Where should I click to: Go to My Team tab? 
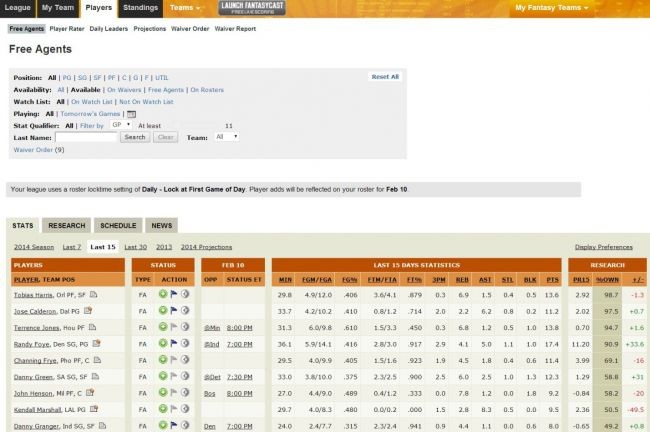click(x=58, y=8)
